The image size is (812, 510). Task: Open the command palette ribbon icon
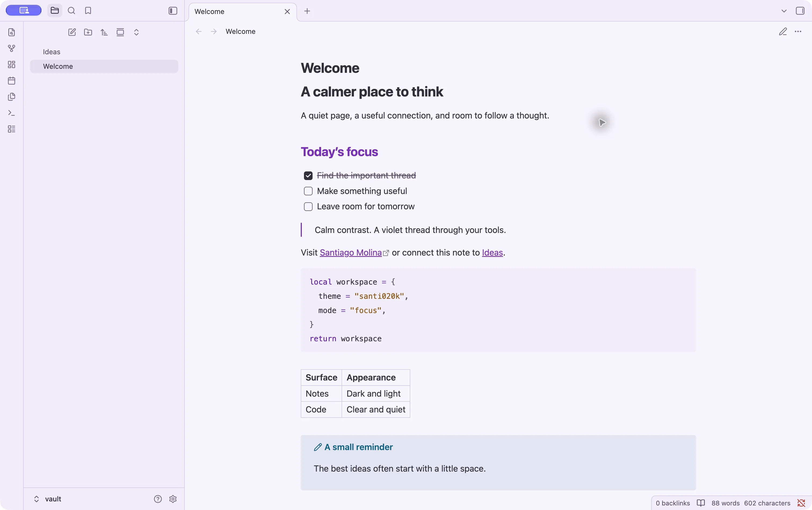click(12, 113)
